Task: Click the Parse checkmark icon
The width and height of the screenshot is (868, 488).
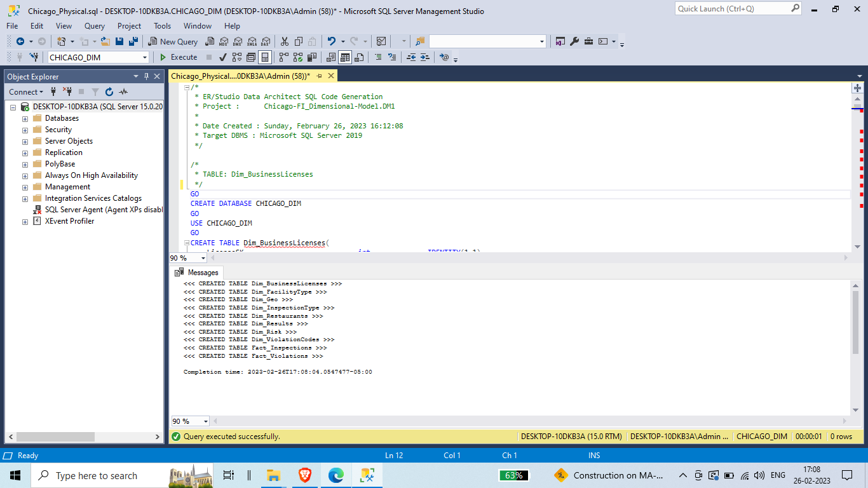Action: coord(223,57)
